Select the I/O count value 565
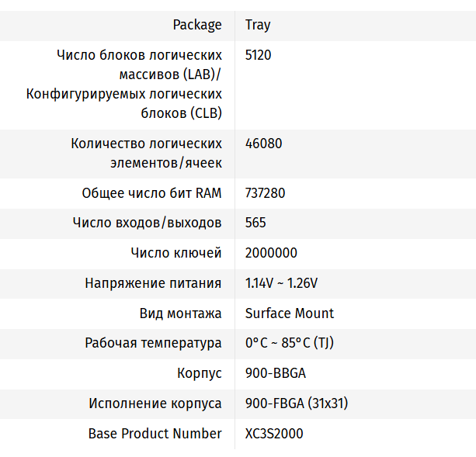This screenshot has width=476, height=457. (255, 223)
